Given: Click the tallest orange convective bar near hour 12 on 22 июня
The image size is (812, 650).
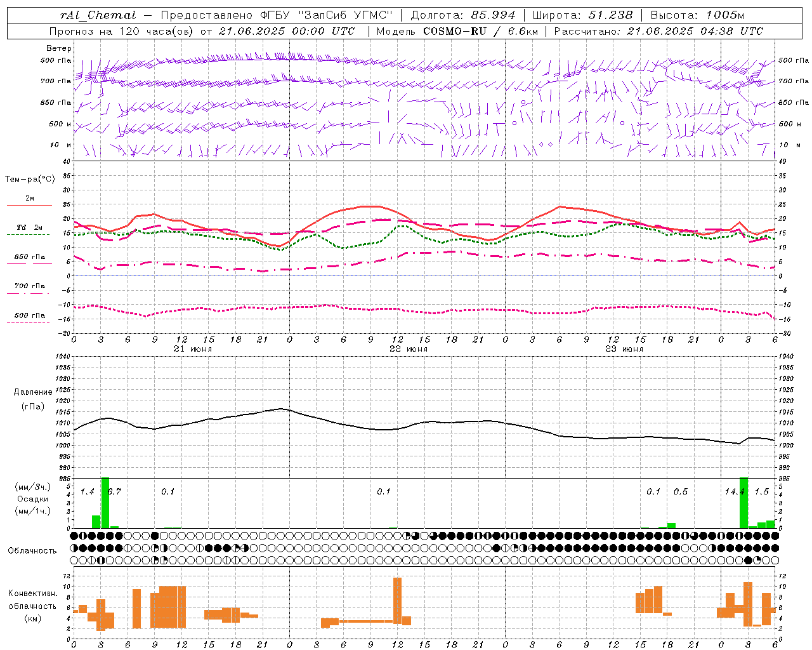Looking at the screenshot, I should 398,600.
